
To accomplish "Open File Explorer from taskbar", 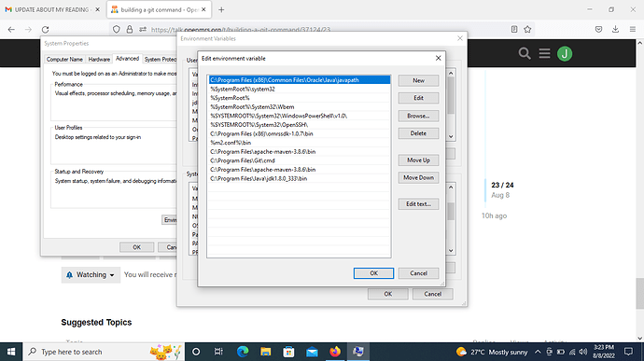I will click(x=265, y=352).
